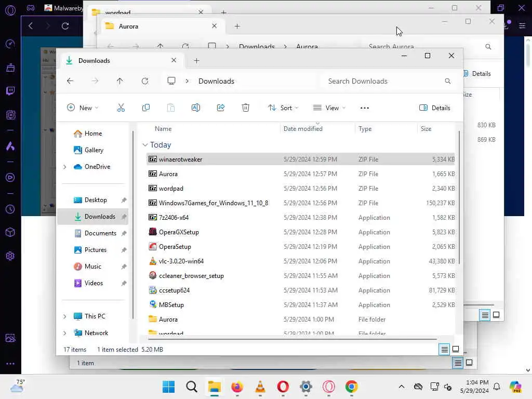Open Desktop from quick access

(93, 200)
